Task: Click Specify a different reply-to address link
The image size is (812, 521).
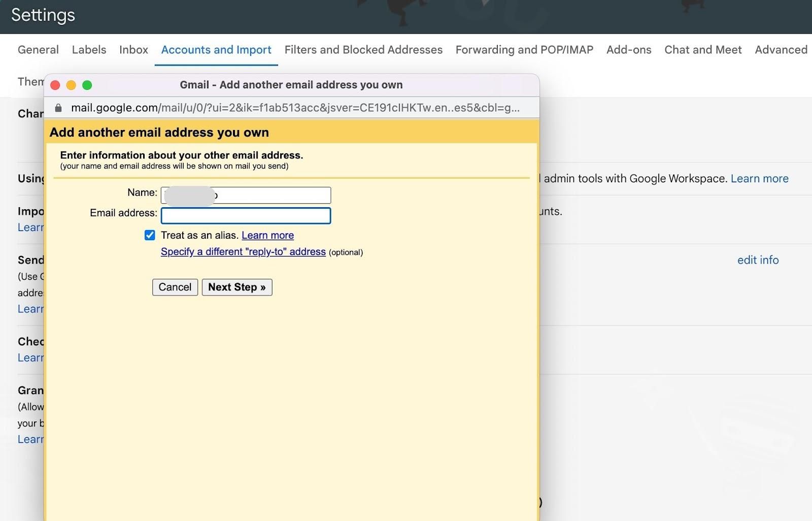Action: pyautogui.click(x=243, y=252)
